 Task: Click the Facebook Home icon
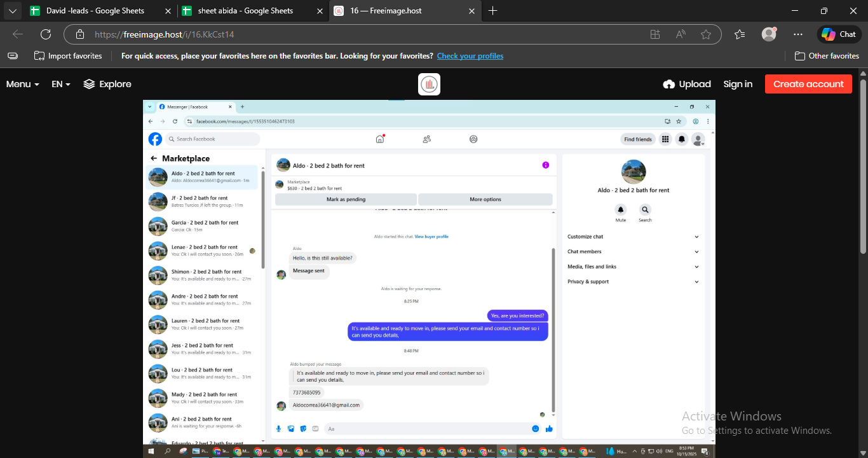point(380,139)
